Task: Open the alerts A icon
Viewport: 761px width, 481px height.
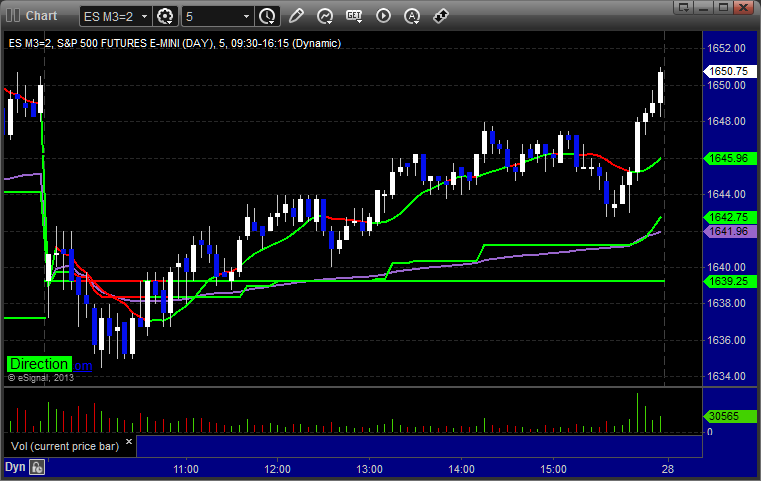Action: tap(412, 16)
